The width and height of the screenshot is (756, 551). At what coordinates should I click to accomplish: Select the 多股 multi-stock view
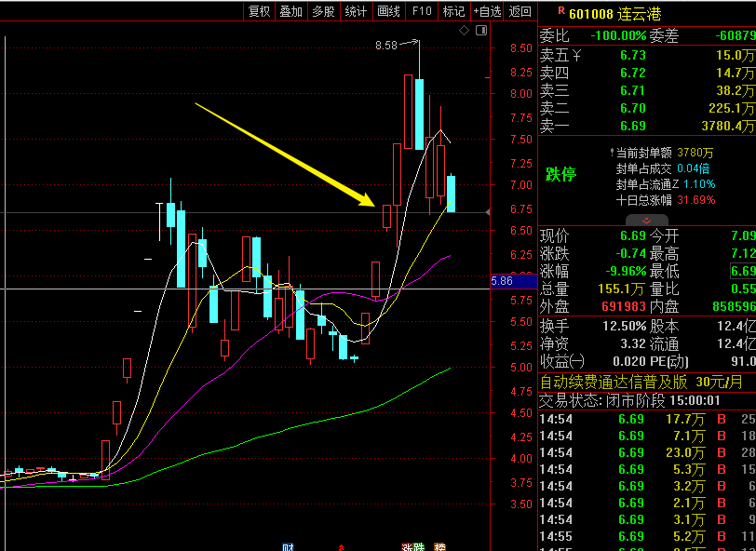323,11
